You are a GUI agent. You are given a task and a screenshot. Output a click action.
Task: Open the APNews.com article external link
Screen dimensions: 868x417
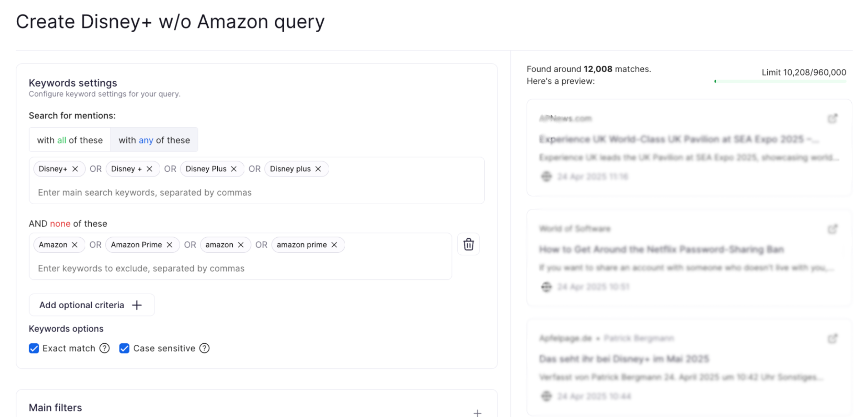click(x=833, y=118)
